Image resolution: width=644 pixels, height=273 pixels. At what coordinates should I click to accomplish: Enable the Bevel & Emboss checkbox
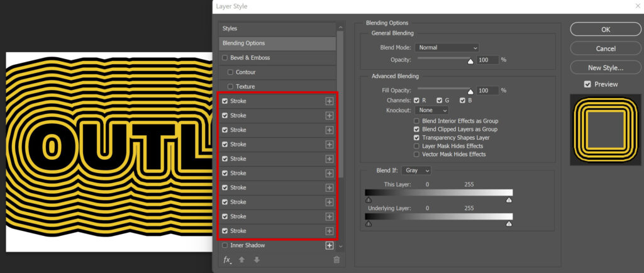pyautogui.click(x=225, y=58)
